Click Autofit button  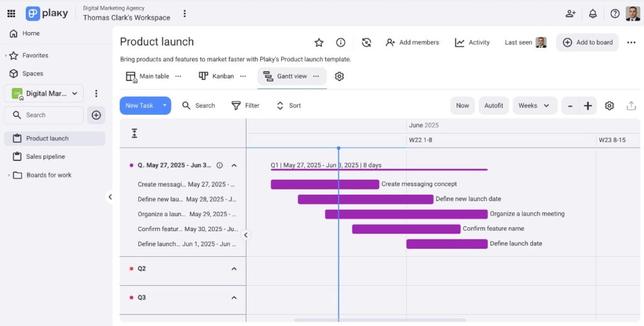(494, 106)
